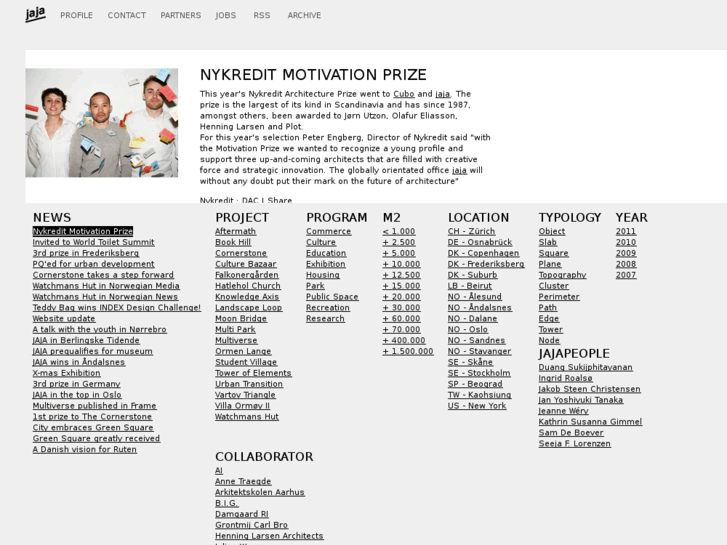
Task: Filter by year 2007
Action: click(626, 275)
